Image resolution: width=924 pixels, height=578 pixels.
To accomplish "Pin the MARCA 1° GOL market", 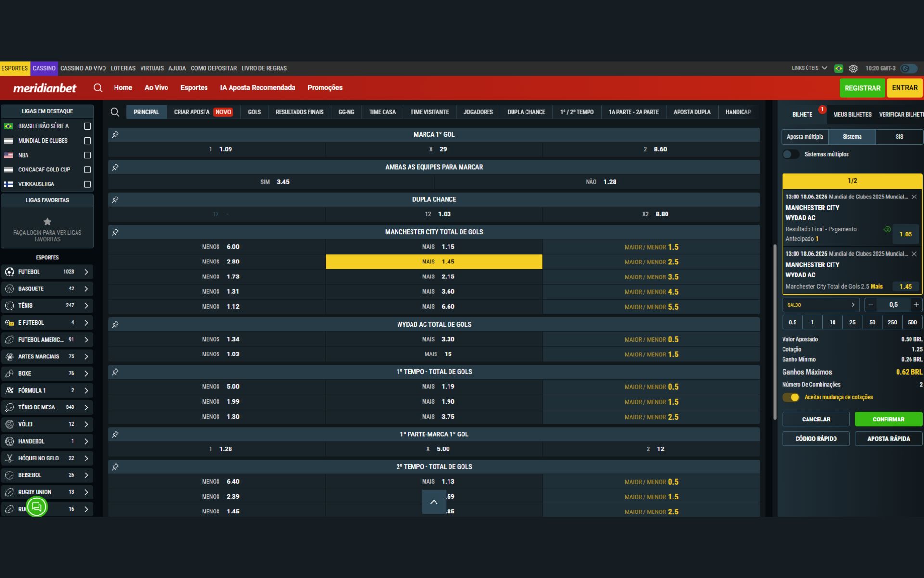I will [115, 134].
